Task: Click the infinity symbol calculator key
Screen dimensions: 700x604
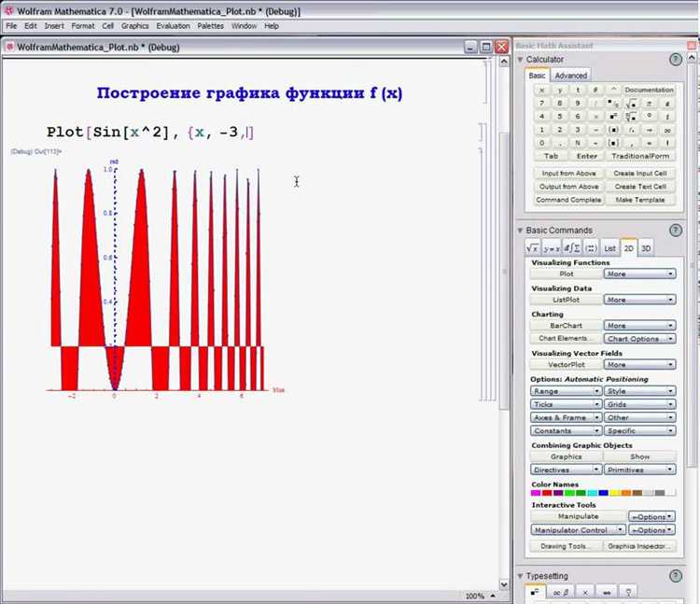Action: [667, 130]
